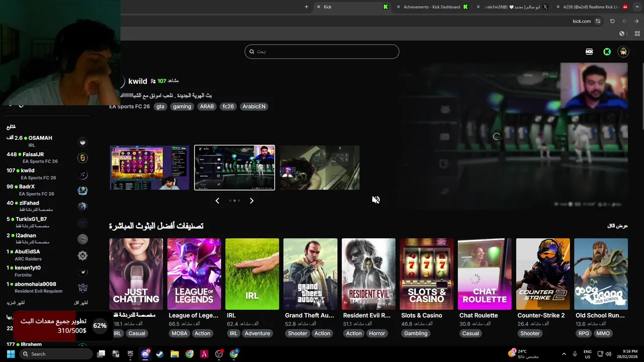
Task: Select the Gambling tag under Slots & Casino
Action: click(416, 333)
